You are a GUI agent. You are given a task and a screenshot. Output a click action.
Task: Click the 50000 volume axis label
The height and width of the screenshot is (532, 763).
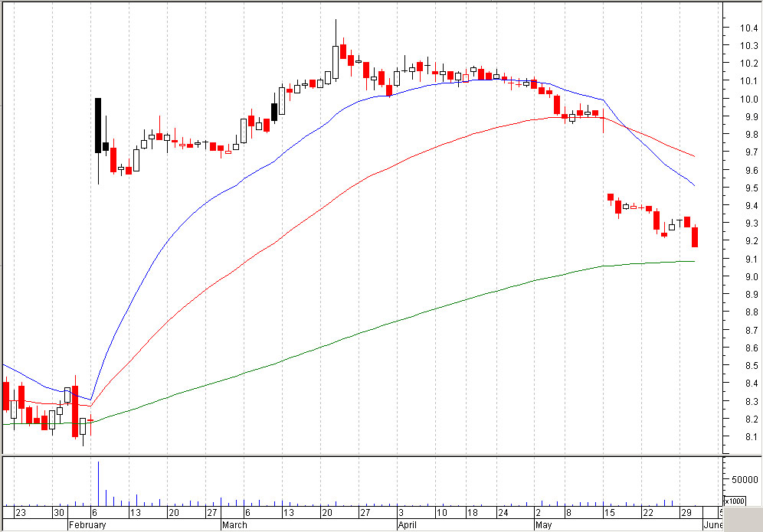745,480
